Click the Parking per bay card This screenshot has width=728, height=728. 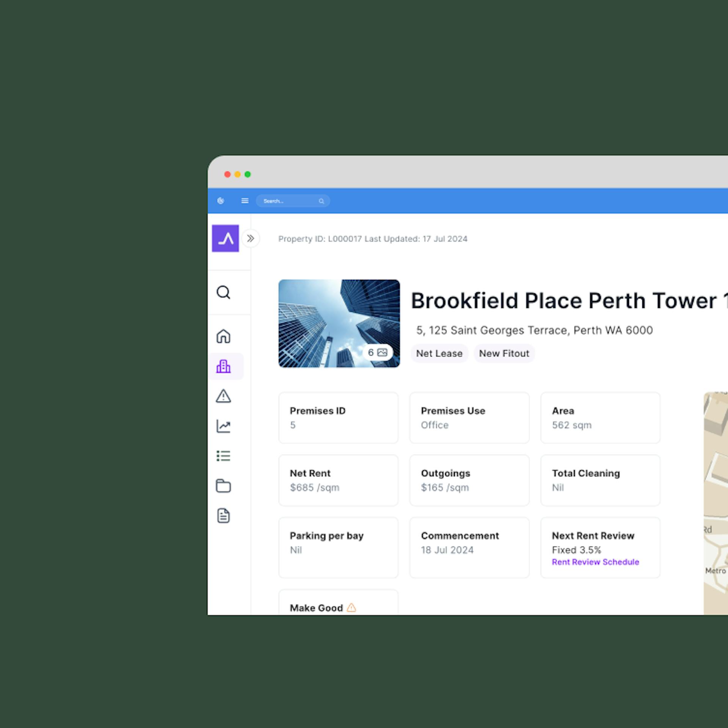click(338, 548)
